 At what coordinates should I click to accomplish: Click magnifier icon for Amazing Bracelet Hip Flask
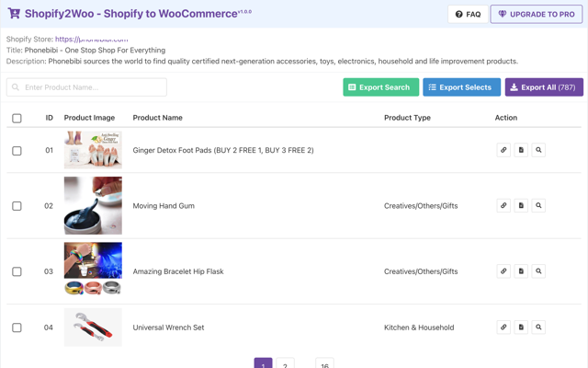(538, 271)
